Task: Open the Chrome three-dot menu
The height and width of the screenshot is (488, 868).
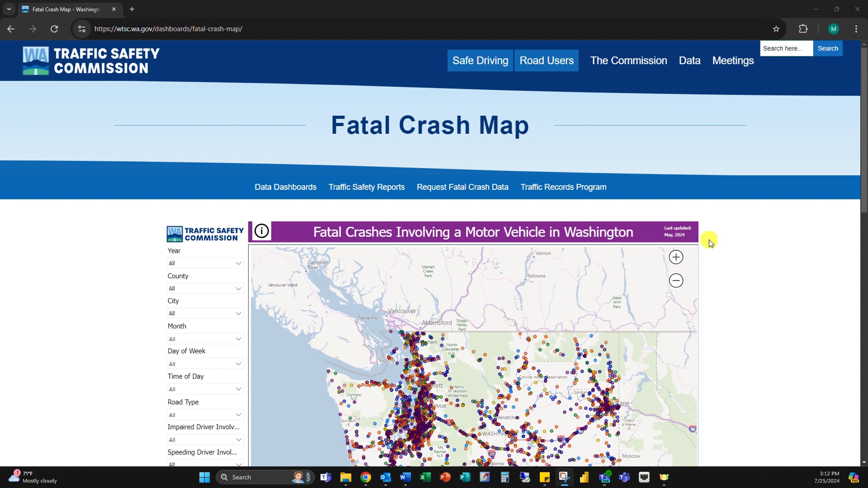Action: (856, 29)
